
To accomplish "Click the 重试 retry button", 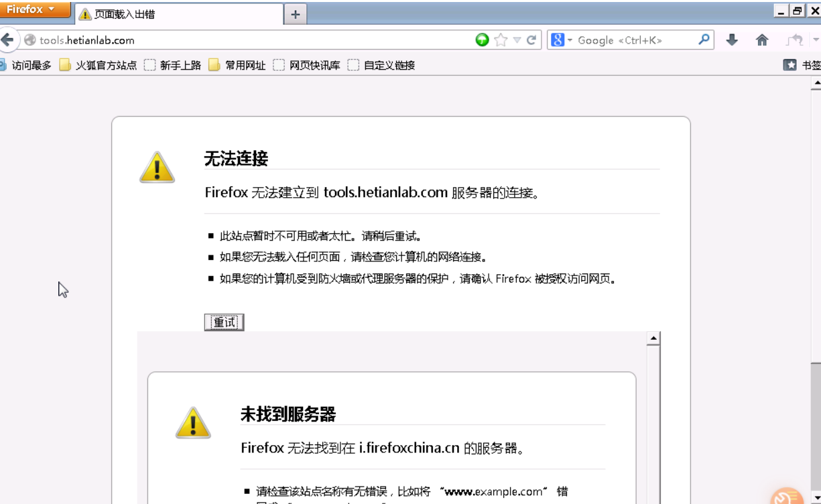I will pos(224,322).
